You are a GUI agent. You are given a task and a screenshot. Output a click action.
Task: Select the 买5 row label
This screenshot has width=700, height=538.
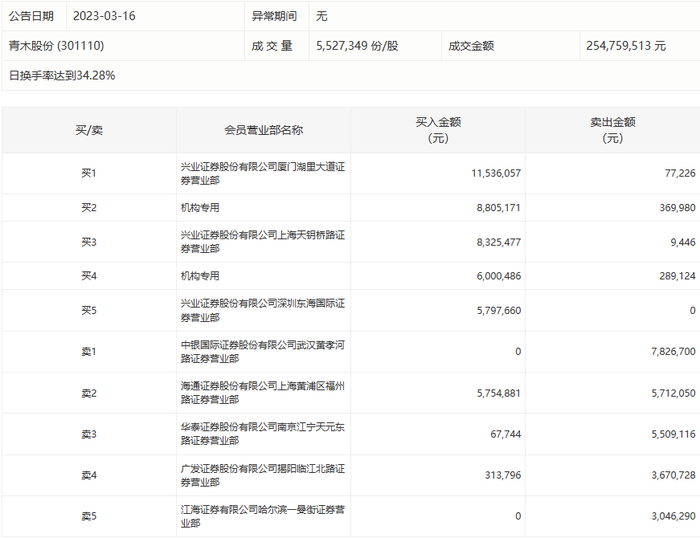tap(89, 310)
